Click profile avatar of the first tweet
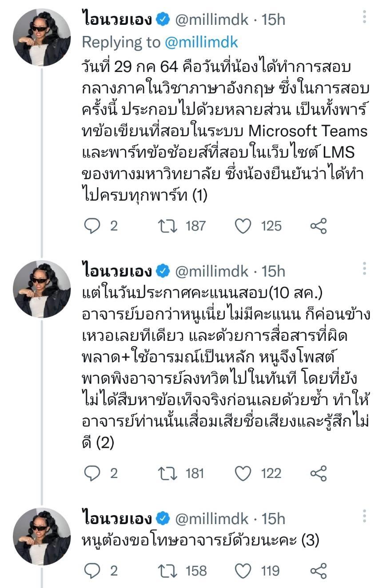 (x=42, y=37)
